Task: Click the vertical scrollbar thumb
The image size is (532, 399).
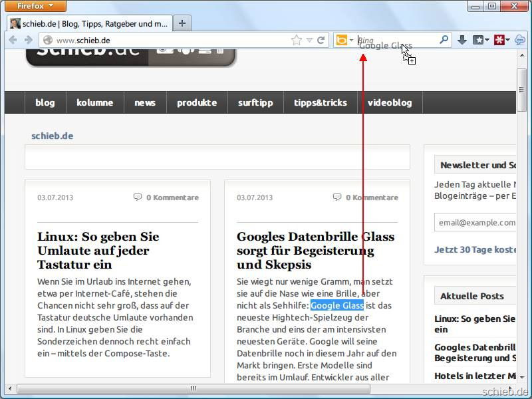Action: 521,90
